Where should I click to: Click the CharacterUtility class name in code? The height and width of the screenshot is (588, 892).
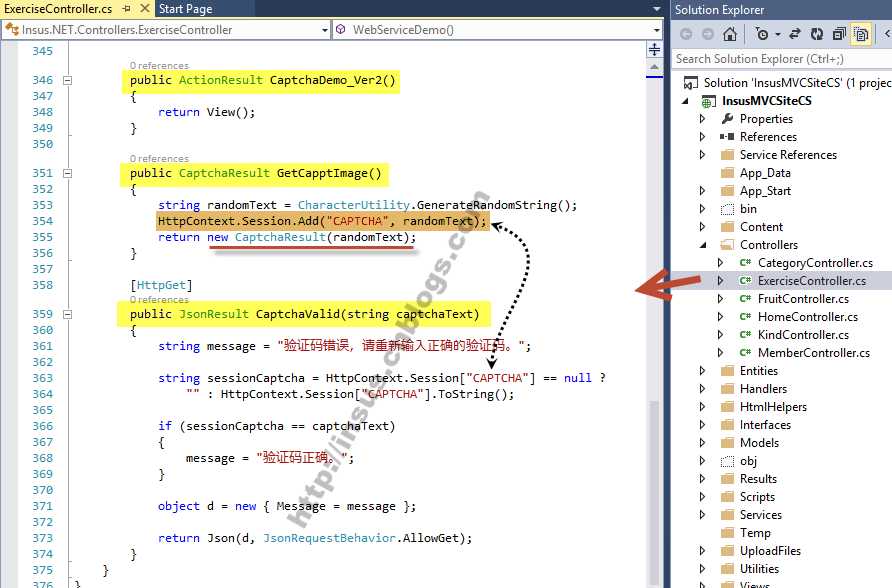(353, 205)
